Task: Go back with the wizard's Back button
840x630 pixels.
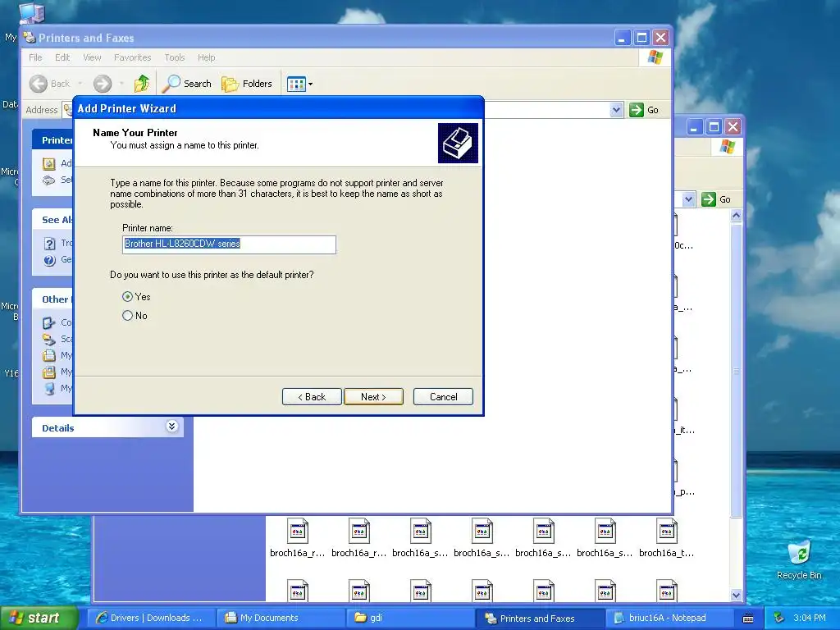Action: tap(312, 397)
